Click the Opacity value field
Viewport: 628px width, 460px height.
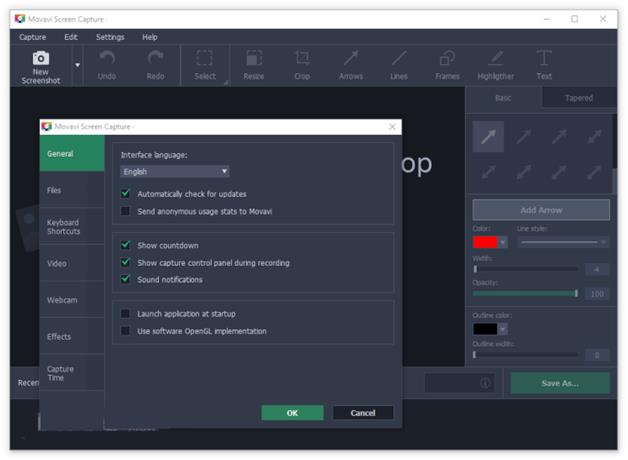(597, 293)
